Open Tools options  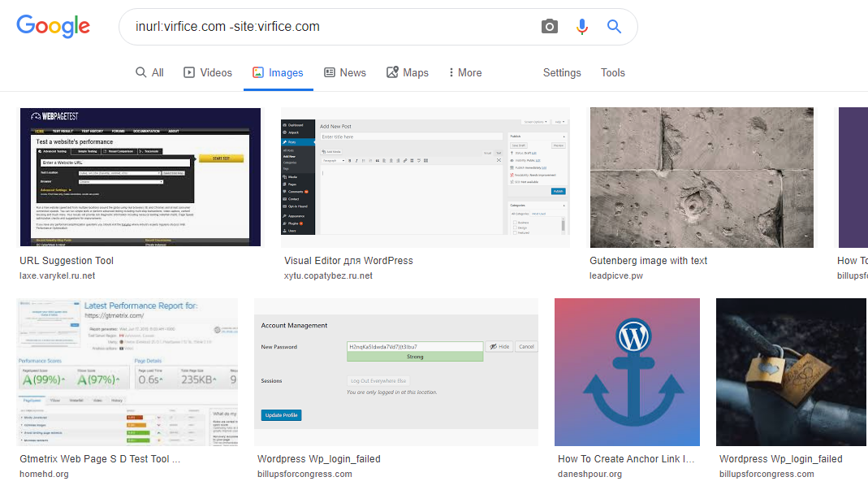click(613, 72)
